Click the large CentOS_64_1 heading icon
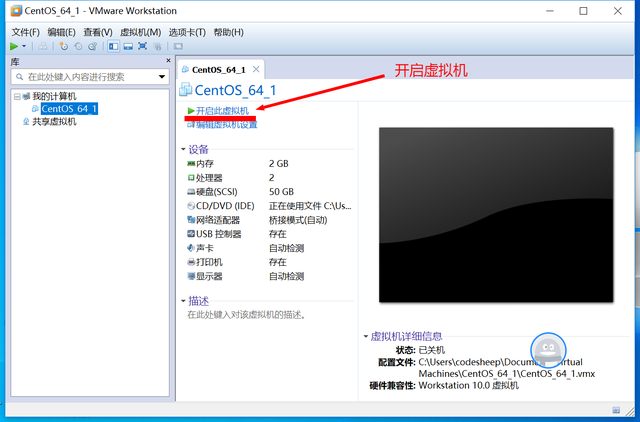The width and height of the screenshot is (640, 422). point(186,89)
